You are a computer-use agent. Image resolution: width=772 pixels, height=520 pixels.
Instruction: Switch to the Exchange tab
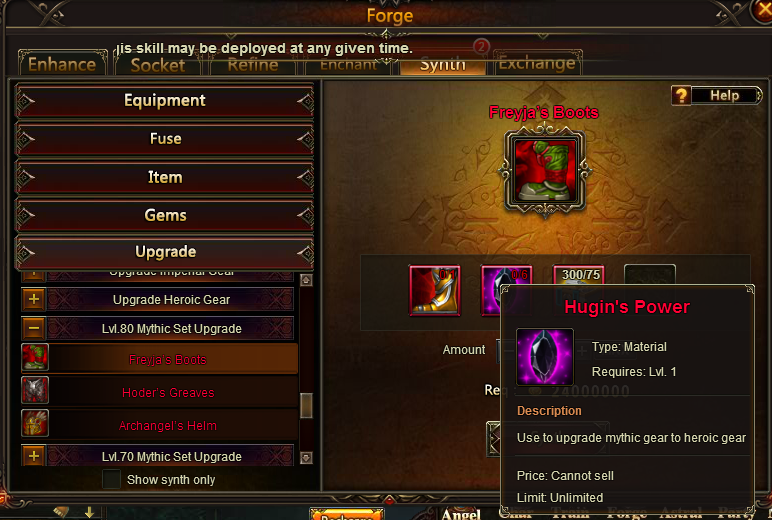[x=537, y=64]
